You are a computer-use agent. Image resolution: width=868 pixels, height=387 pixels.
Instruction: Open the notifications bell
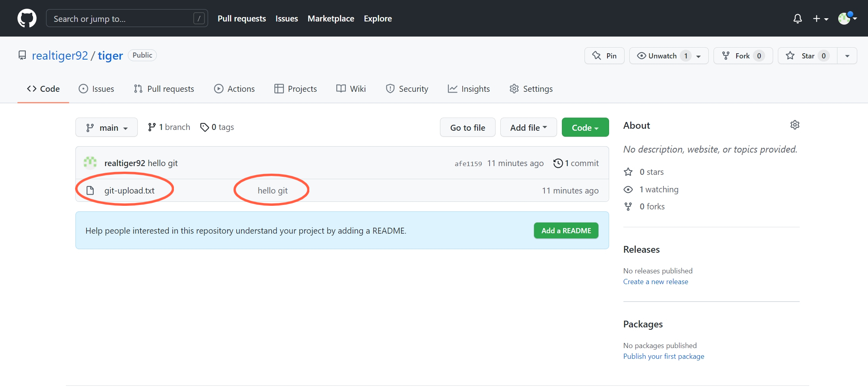[797, 18]
